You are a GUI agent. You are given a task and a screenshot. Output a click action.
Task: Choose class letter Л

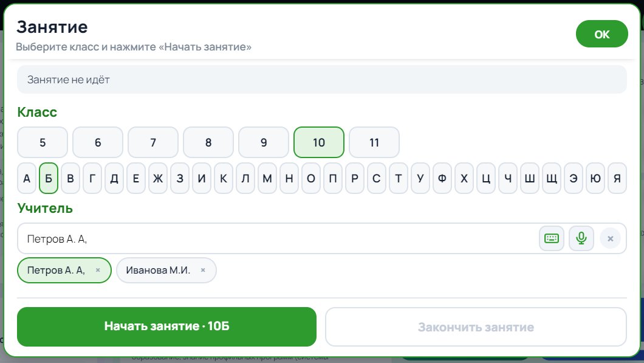point(245,178)
